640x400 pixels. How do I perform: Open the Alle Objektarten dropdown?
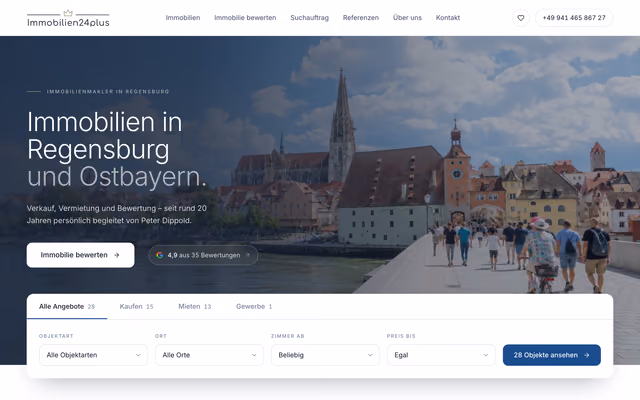click(93, 355)
